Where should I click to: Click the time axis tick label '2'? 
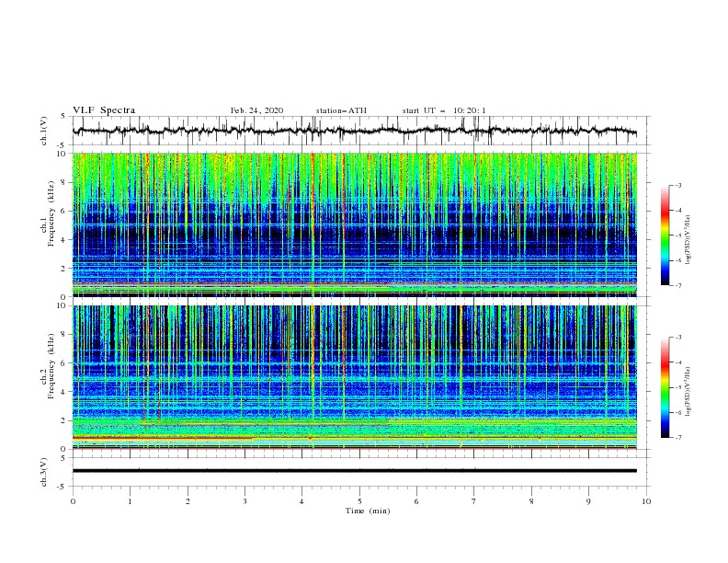pyautogui.click(x=188, y=501)
